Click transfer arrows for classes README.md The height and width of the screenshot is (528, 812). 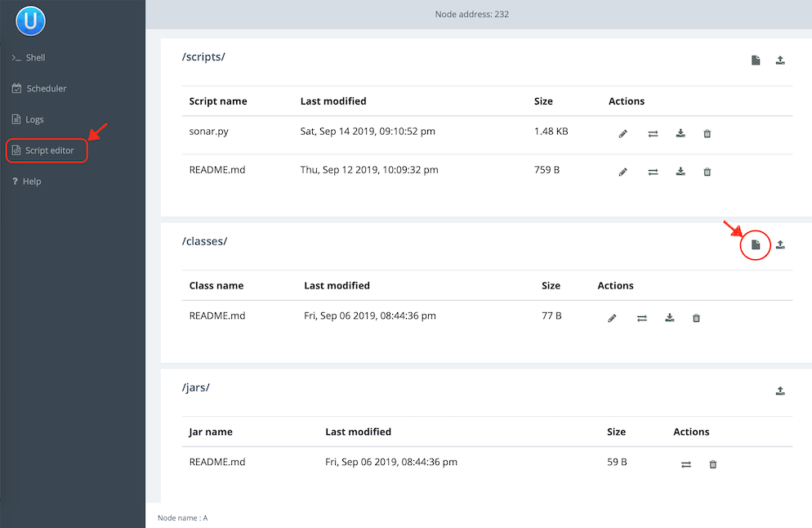(x=642, y=318)
